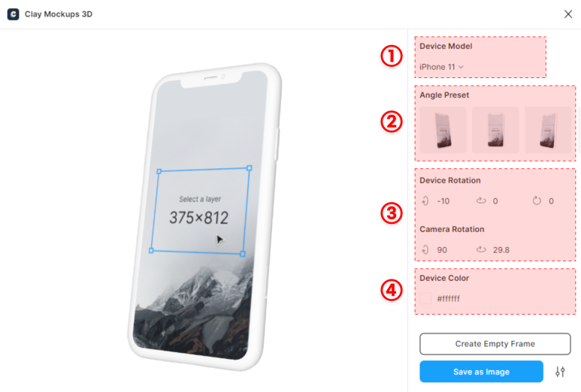This screenshot has height=392, width=581.
Task: Click the Clay Mockups 3D logo icon
Action: point(13,14)
